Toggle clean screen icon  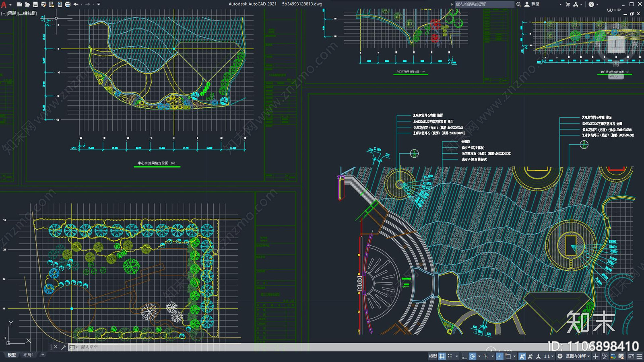click(x=631, y=356)
